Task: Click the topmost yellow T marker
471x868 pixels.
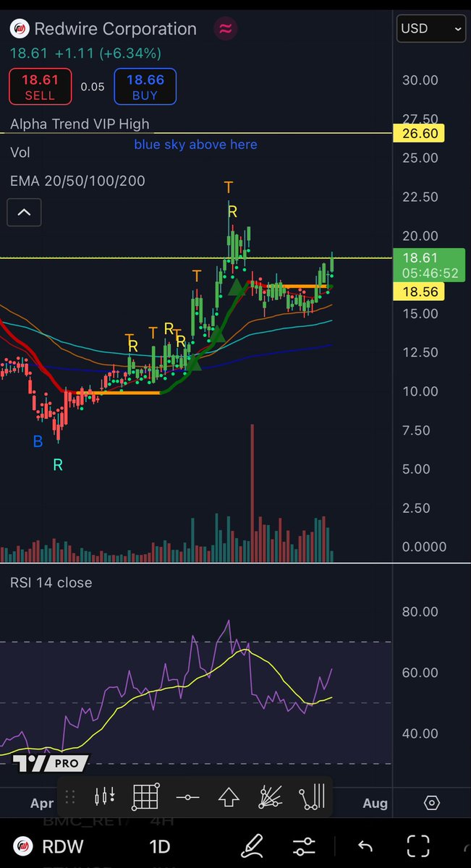Action: click(228, 189)
